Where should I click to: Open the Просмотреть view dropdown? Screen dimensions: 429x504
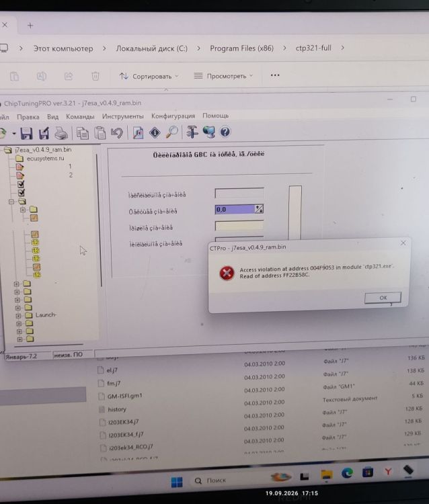click(223, 76)
